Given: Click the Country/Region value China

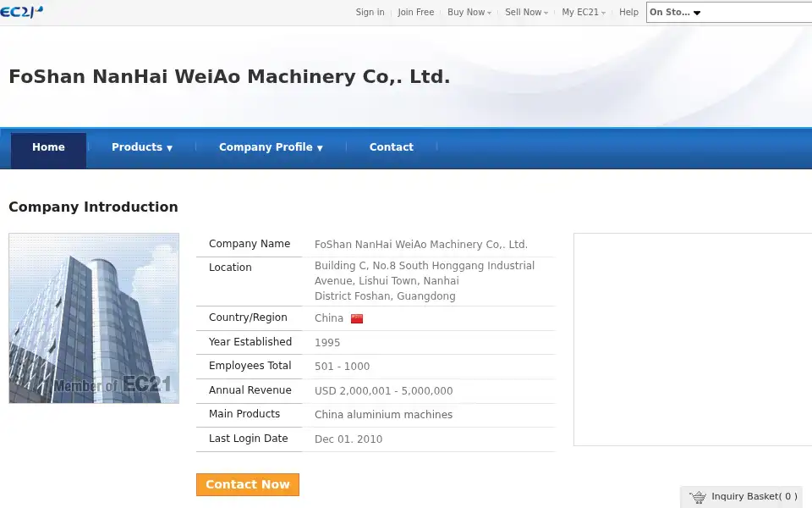Looking at the screenshot, I should click(329, 318).
